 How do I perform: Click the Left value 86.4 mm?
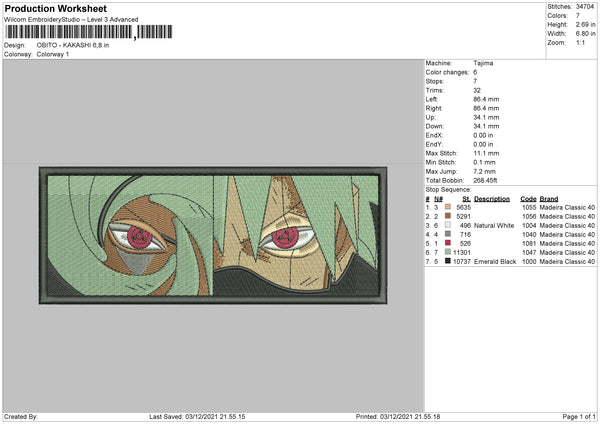[486, 99]
